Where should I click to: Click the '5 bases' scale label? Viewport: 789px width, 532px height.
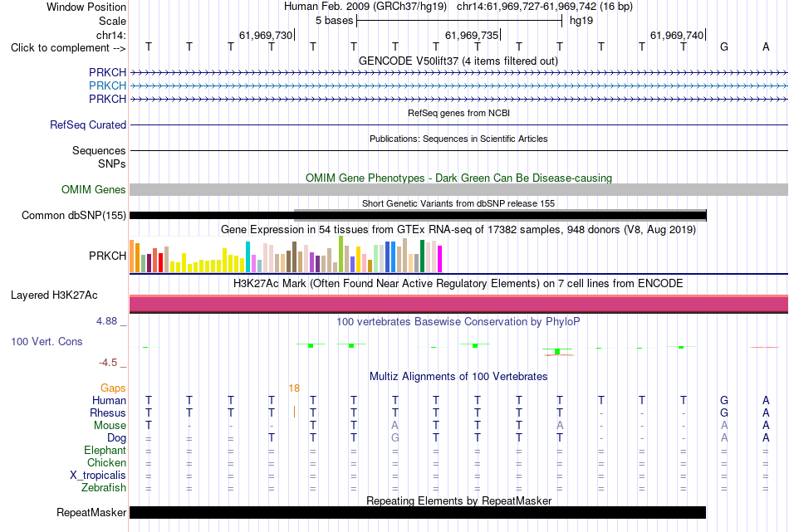[x=335, y=21]
